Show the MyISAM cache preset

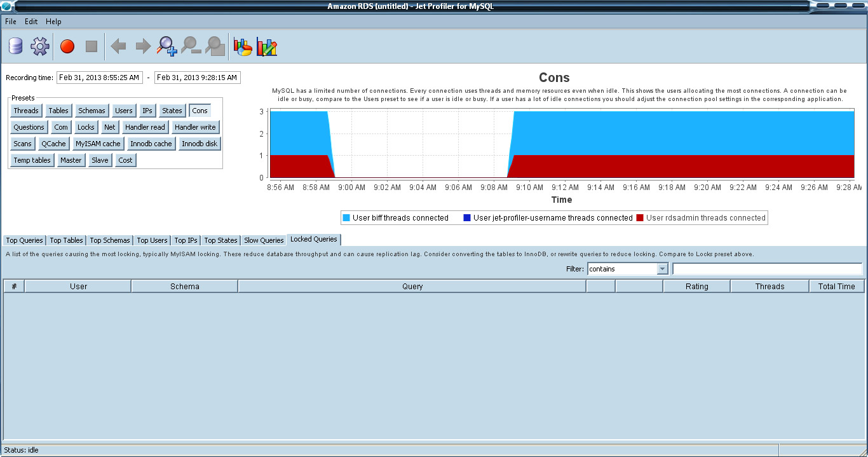point(98,144)
